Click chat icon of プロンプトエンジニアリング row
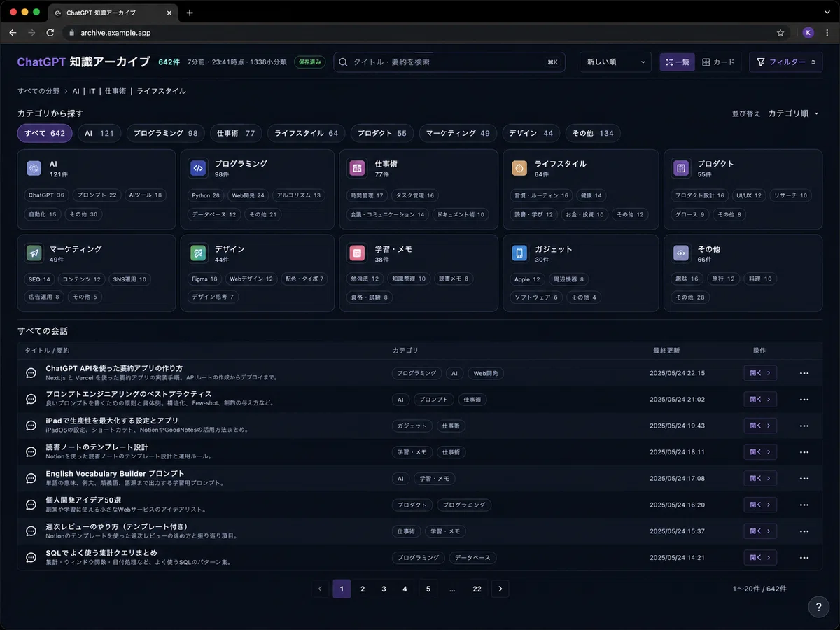This screenshot has height=630, width=840. [x=31, y=399]
